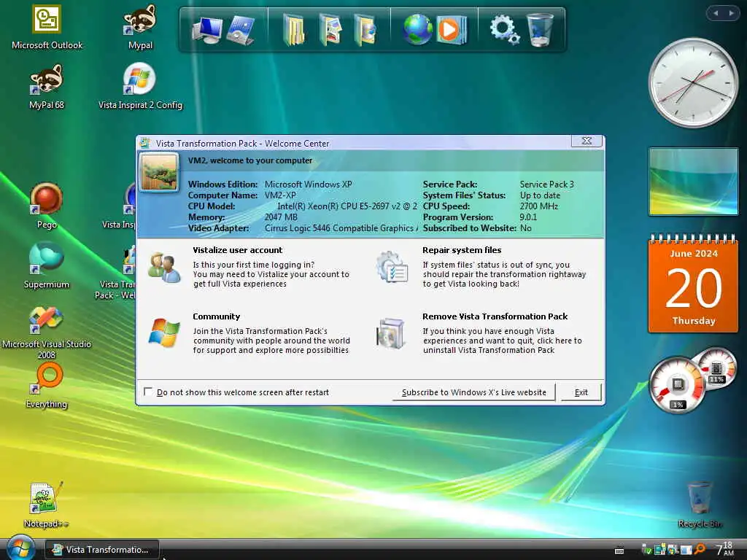
Task: Check 'Do not show this welcome screen'
Action: point(147,392)
